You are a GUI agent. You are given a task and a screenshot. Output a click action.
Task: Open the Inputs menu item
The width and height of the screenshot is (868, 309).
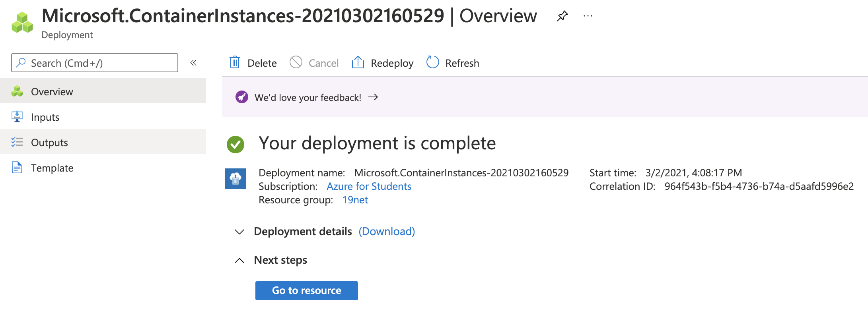tap(103, 117)
